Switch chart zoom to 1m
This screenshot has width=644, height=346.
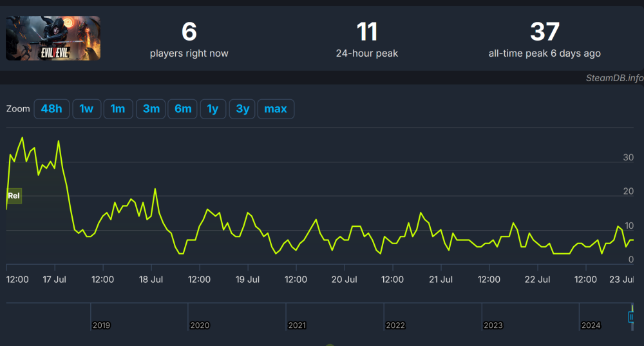click(x=118, y=109)
